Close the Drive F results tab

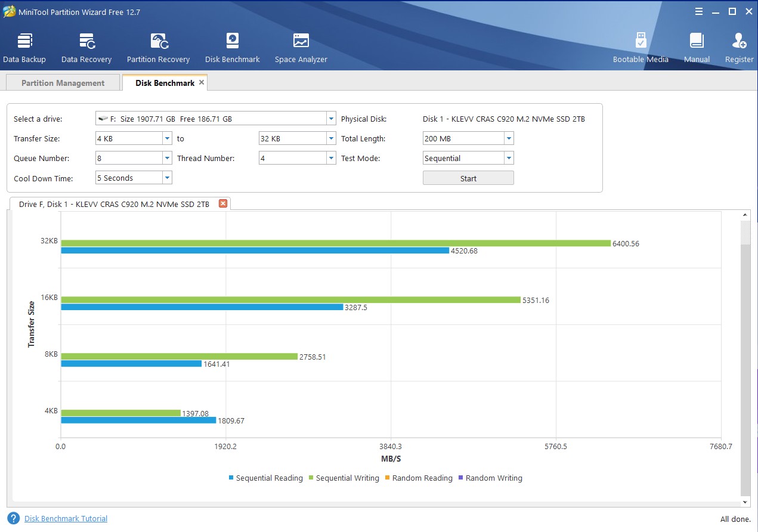[223, 203]
